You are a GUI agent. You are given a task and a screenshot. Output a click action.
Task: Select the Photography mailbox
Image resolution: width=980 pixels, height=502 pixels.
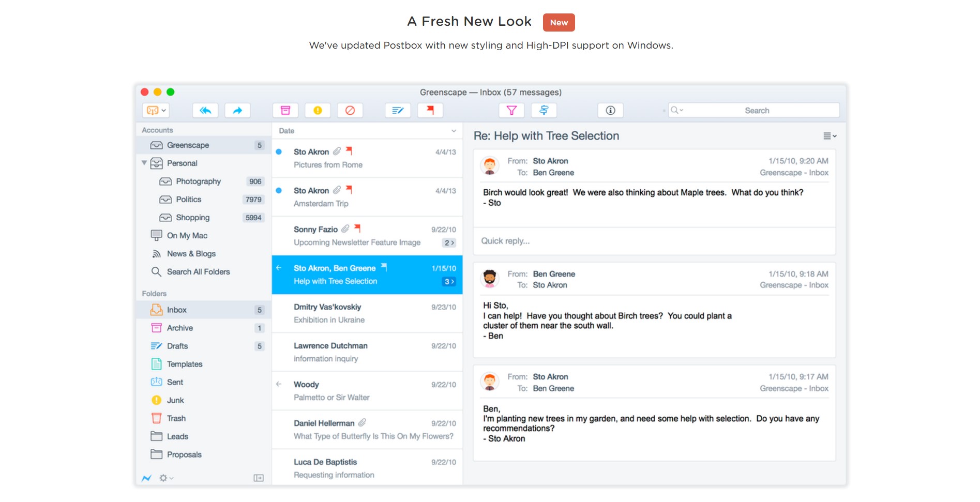[x=204, y=181]
